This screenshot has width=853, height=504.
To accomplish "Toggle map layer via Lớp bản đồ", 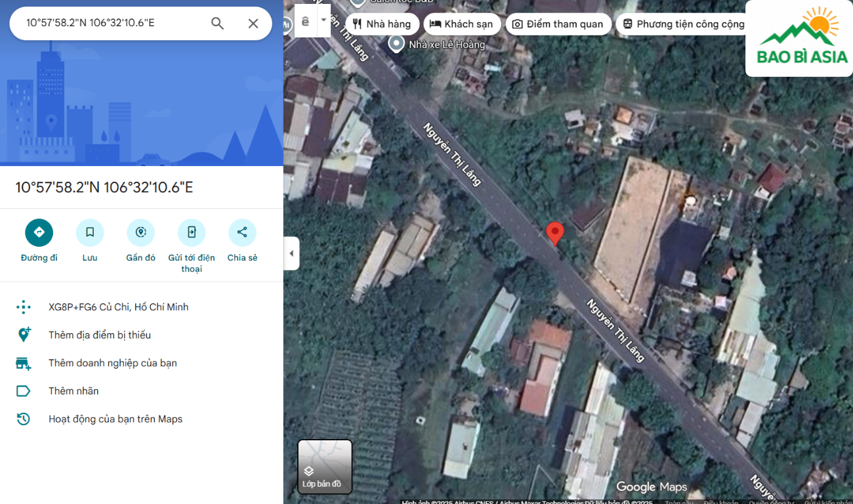I will [325, 467].
